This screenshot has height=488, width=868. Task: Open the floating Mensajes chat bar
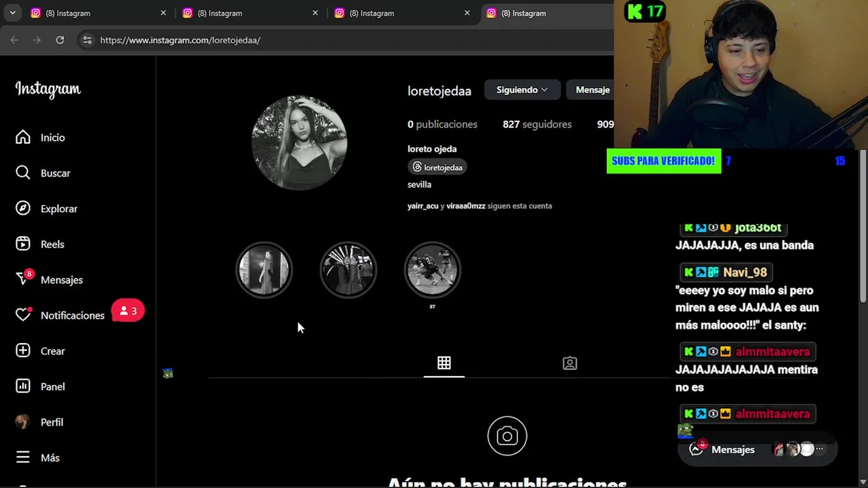pyautogui.click(x=757, y=449)
